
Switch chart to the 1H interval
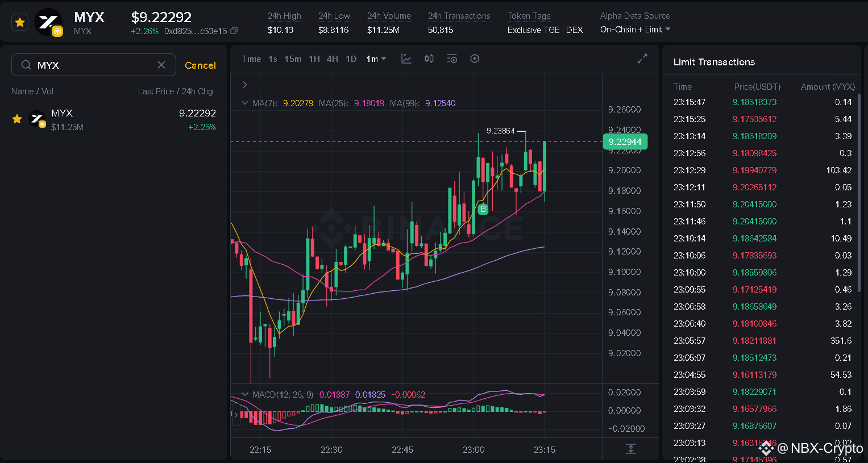tap(314, 59)
